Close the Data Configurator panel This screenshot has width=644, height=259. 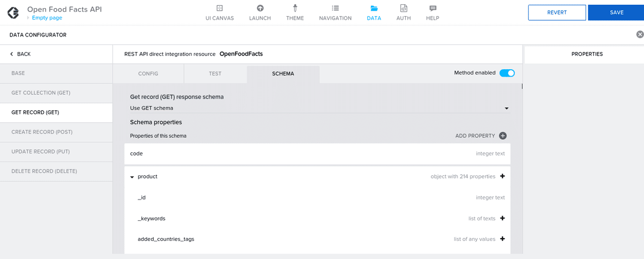click(640, 34)
